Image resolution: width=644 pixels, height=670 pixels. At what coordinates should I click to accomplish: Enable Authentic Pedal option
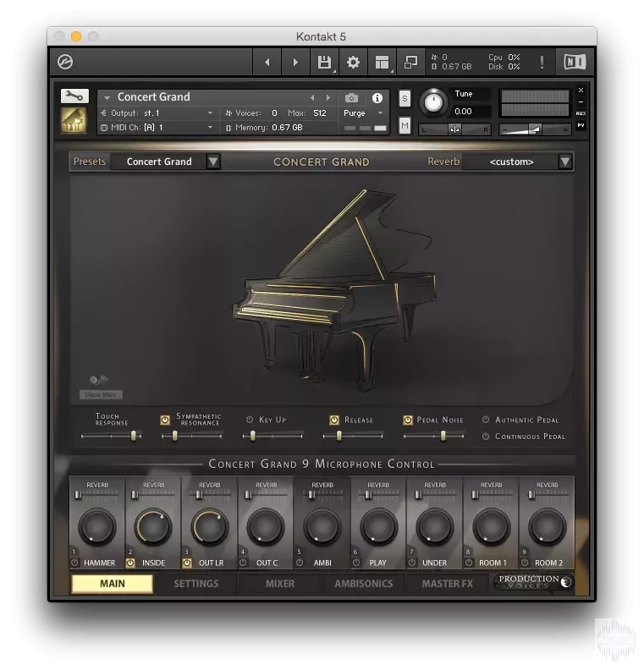click(x=486, y=420)
